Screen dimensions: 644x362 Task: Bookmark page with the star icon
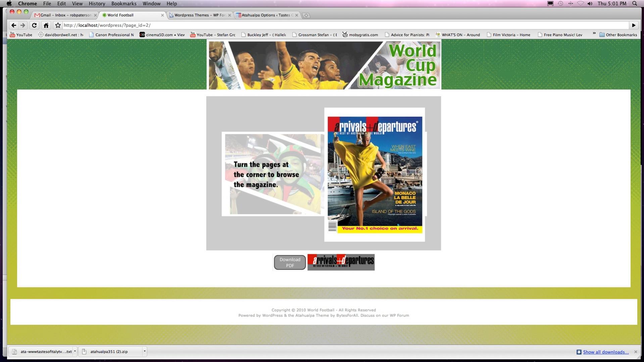58,25
